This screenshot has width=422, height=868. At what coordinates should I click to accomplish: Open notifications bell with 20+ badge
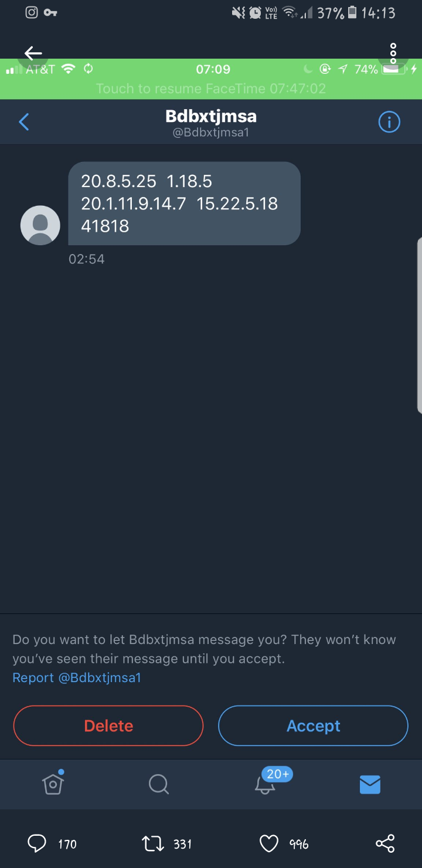pyautogui.click(x=266, y=784)
